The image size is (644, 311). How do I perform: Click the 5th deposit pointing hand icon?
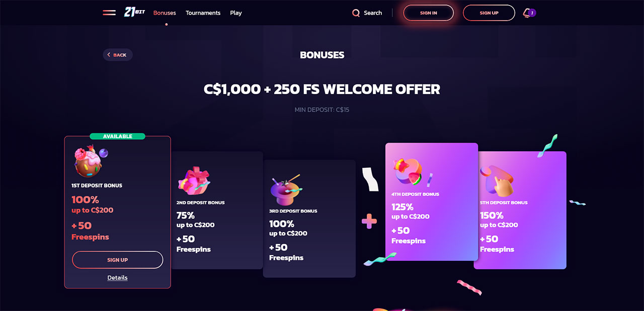coord(498,180)
